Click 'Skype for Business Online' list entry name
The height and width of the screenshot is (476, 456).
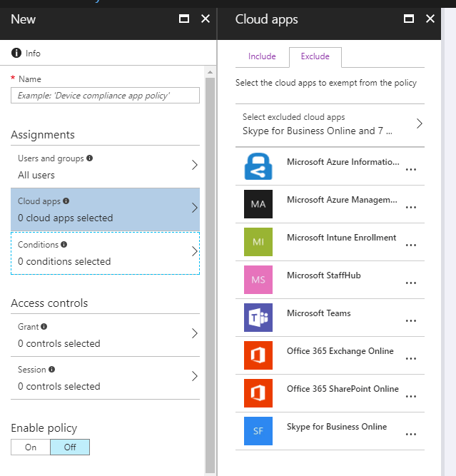(x=337, y=427)
